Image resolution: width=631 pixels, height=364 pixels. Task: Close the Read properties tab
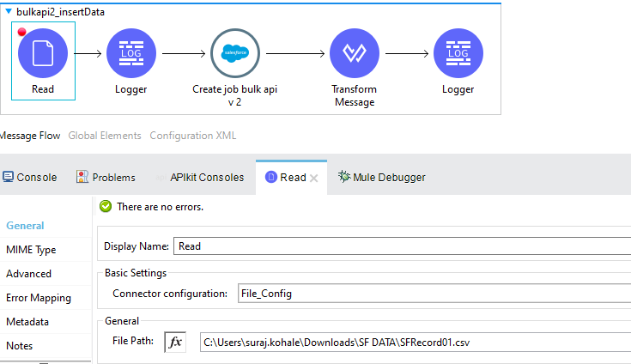[314, 178]
